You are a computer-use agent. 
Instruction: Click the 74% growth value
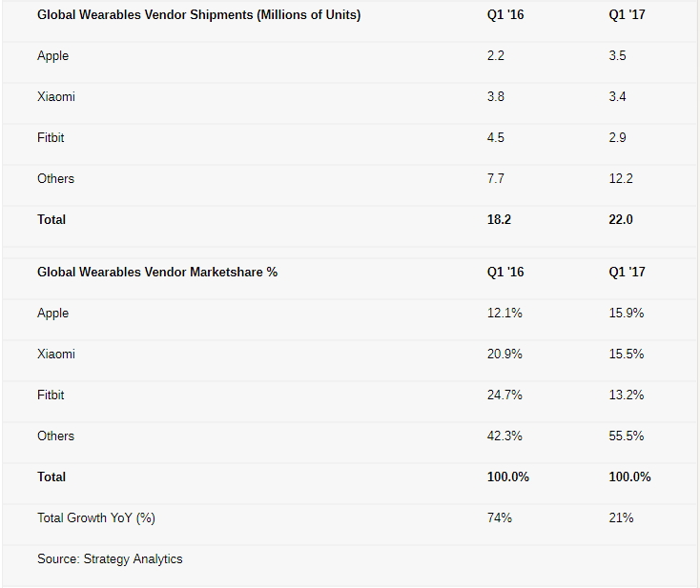click(x=500, y=518)
